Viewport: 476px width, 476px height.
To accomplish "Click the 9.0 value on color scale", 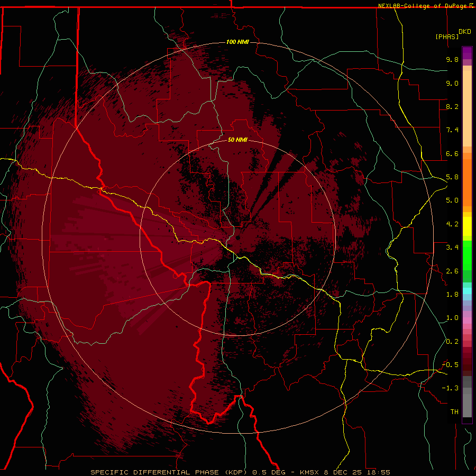I will 452,83.
